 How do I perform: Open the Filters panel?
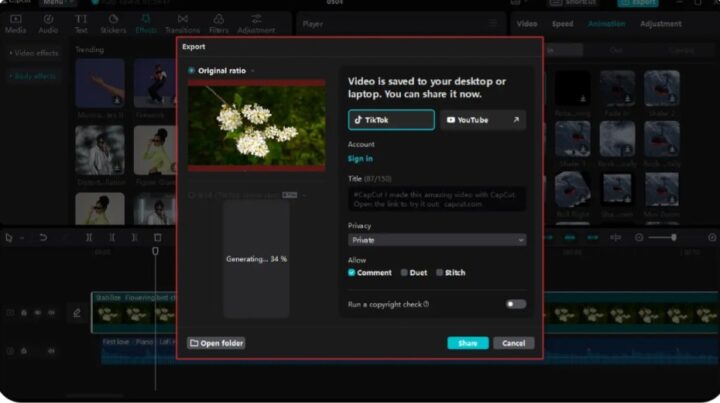(x=218, y=23)
